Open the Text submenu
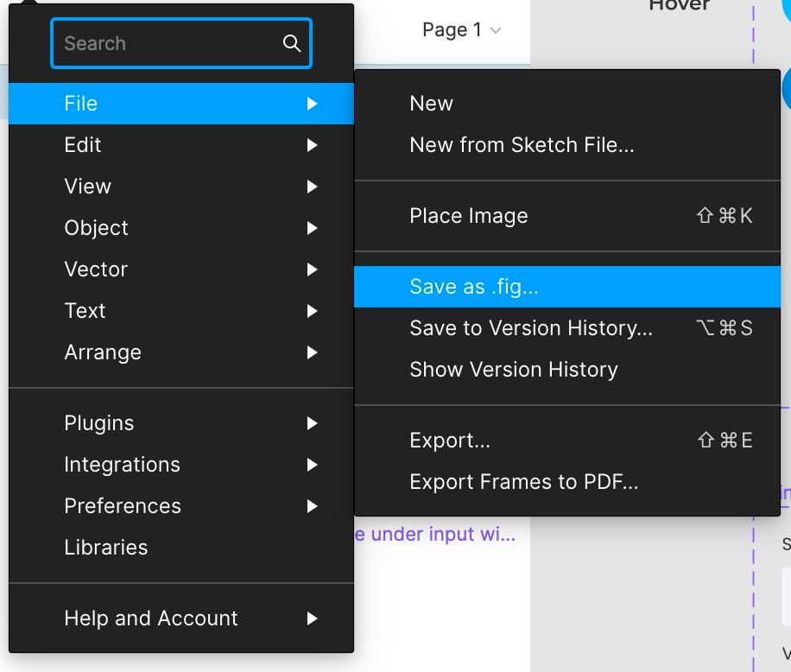 tap(181, 311)
